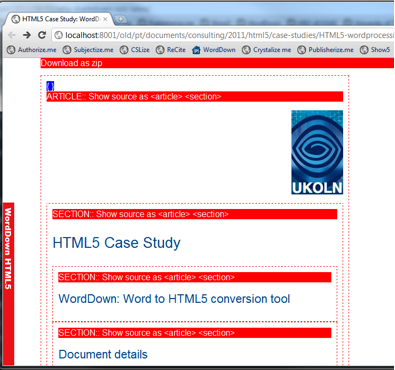This screenshot has width=395, height=370.
Task: Open the CSLize bookmark
Action: 135,50
